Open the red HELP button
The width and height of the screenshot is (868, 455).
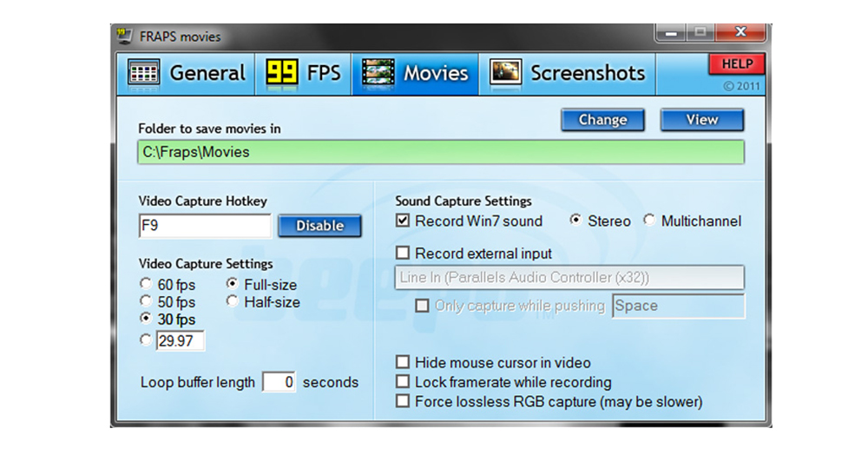(x=737, y=64)
